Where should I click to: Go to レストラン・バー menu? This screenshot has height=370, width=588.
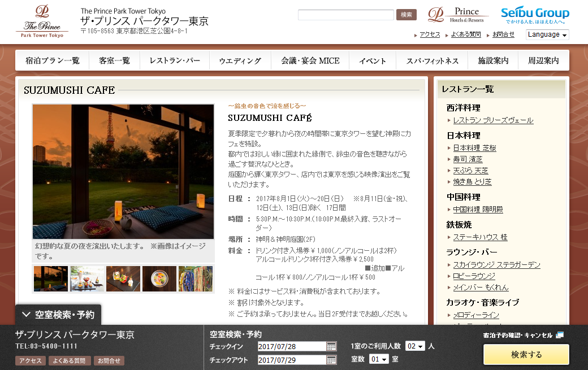(x=175, y=60)
